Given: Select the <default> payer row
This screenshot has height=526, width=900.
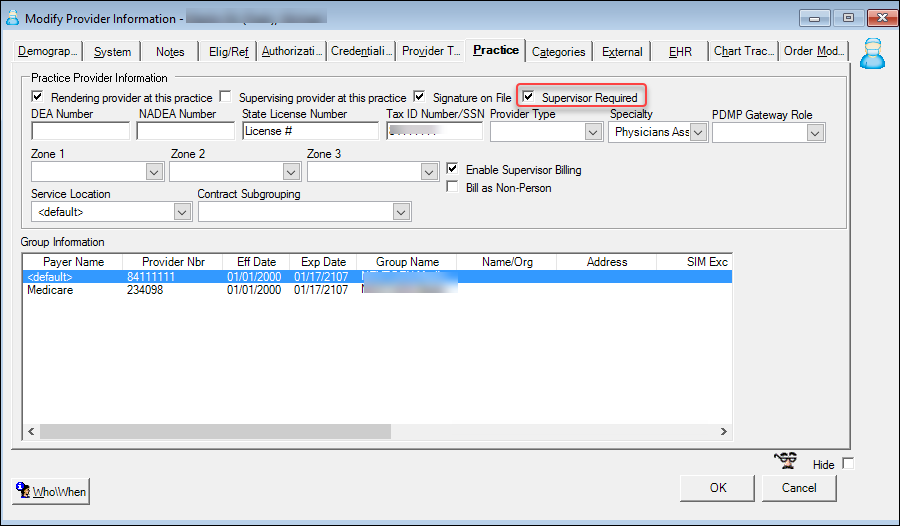Looking at the screenshot, I should [377, 277].
